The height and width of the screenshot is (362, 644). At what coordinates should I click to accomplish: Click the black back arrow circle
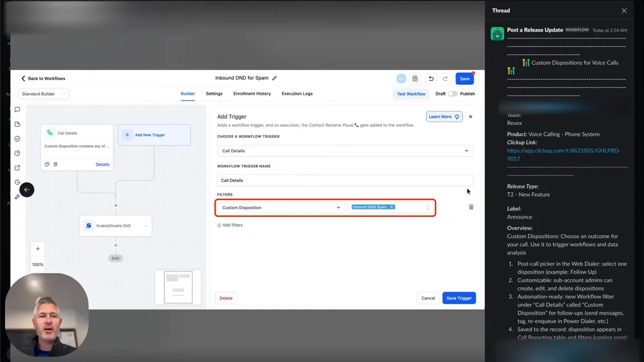(x=27, y=190)
